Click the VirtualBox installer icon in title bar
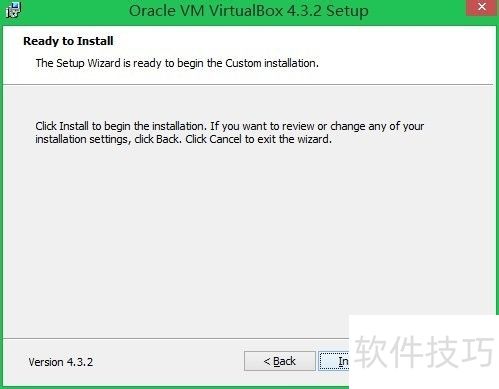 click(13, 9)
